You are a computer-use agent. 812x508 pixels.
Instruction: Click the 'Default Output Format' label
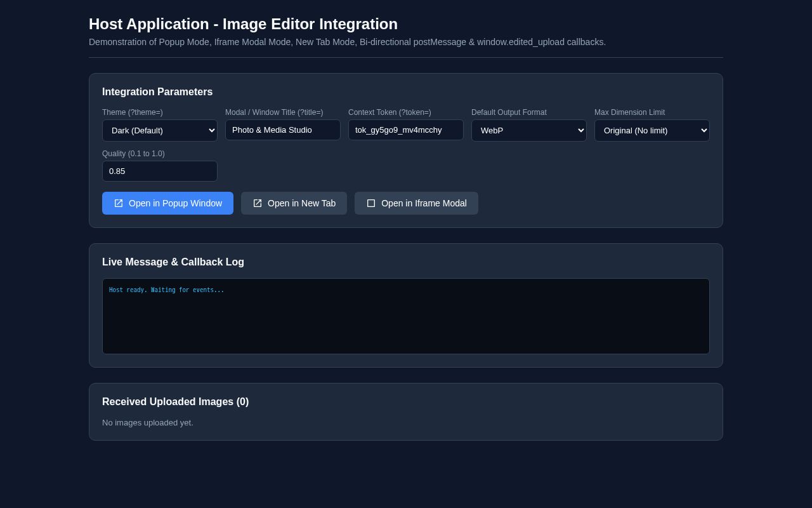(509, 112)
